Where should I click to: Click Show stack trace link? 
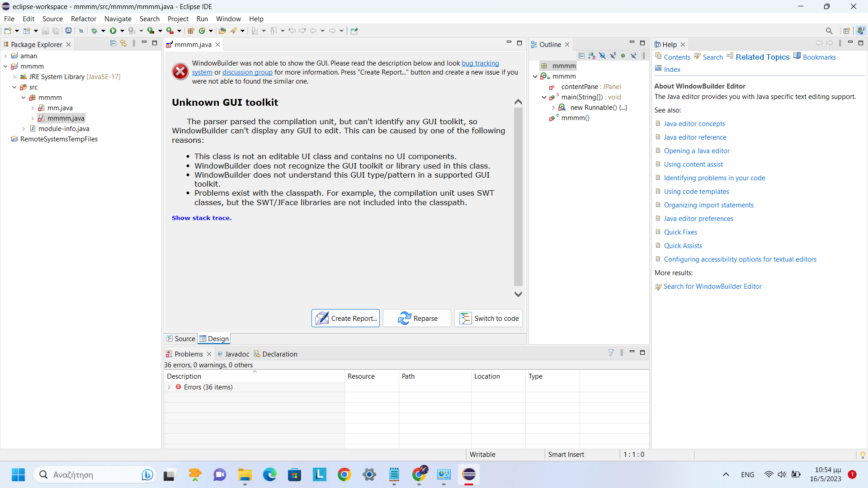coord(202,218)
